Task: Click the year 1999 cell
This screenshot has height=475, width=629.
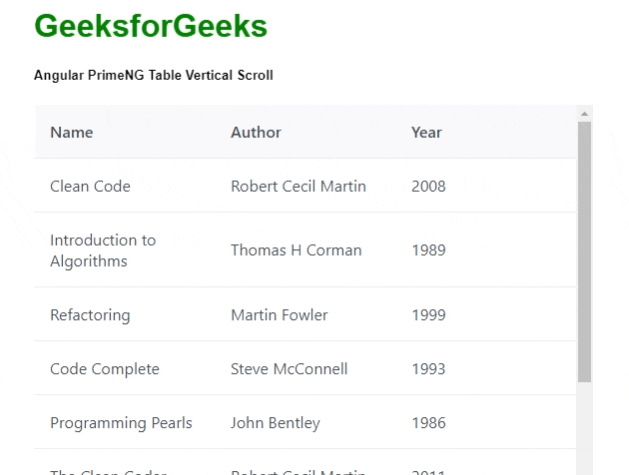Action: point(428,315)
